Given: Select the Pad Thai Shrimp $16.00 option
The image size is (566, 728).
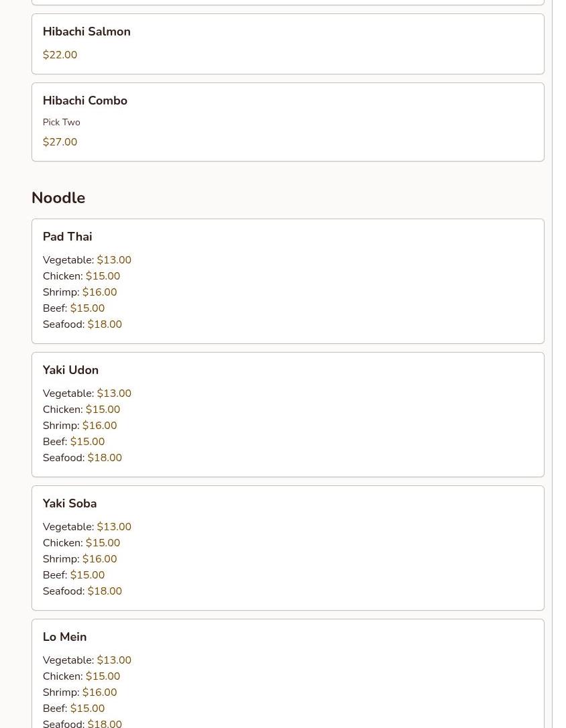Looking at the screenshot, I should [79, 292].
